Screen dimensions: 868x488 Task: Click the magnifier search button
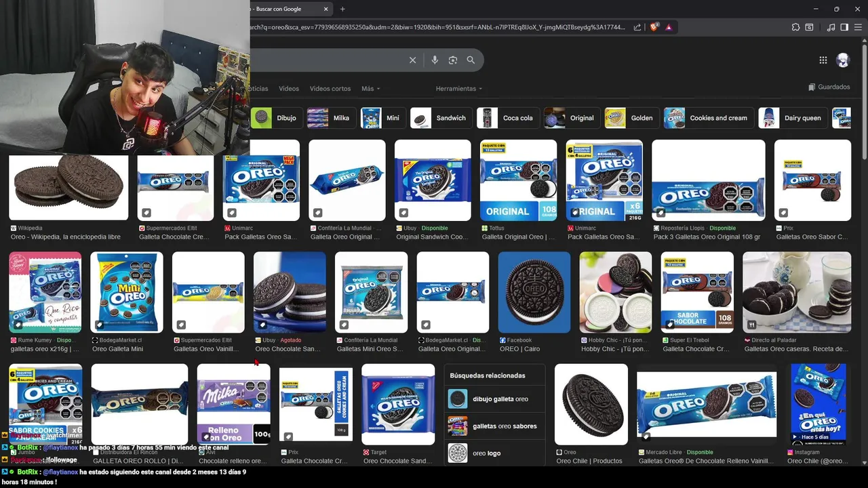(471, 60)
